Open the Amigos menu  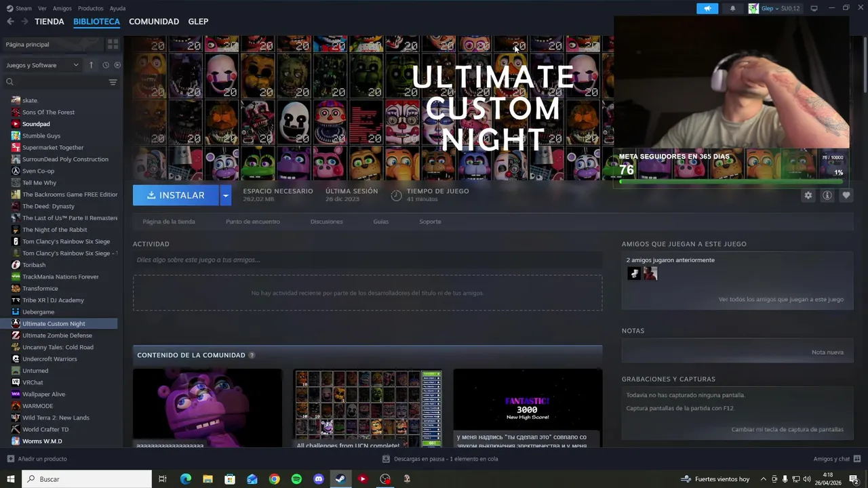62,8
